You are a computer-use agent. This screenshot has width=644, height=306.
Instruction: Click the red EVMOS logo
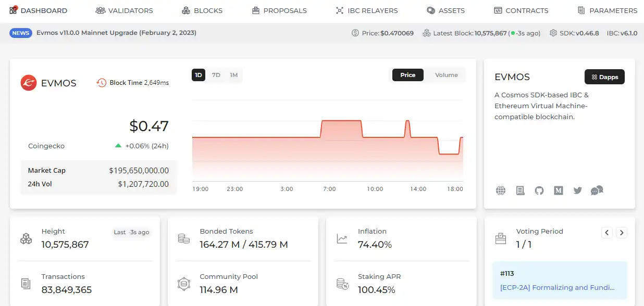coord(28,83)
